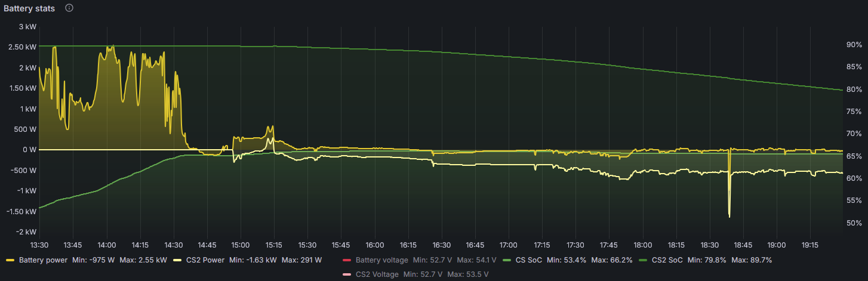Viewport: 868px width, 281px height.
Task: Click the '-1.50 kW' left axis label
Action: point(21,211)
